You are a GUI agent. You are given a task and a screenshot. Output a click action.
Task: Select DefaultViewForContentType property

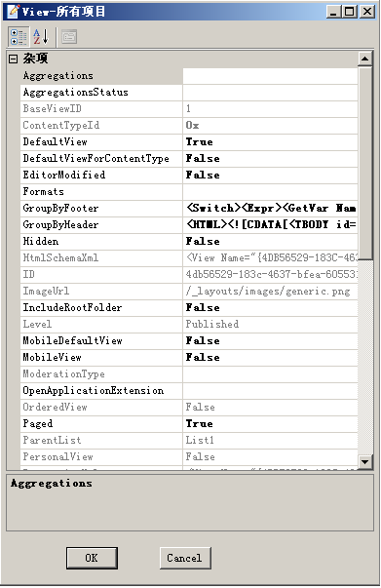[x=101, y=158]
